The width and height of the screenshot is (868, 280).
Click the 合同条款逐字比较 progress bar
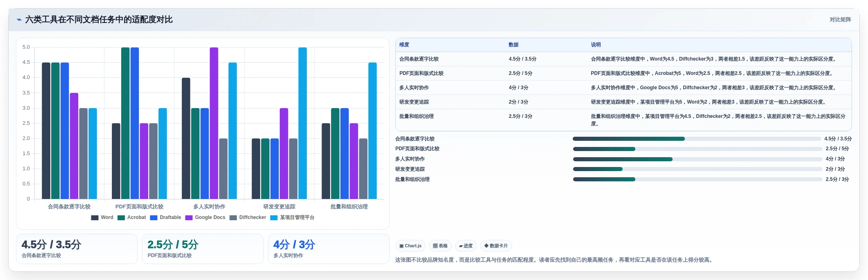697,139
